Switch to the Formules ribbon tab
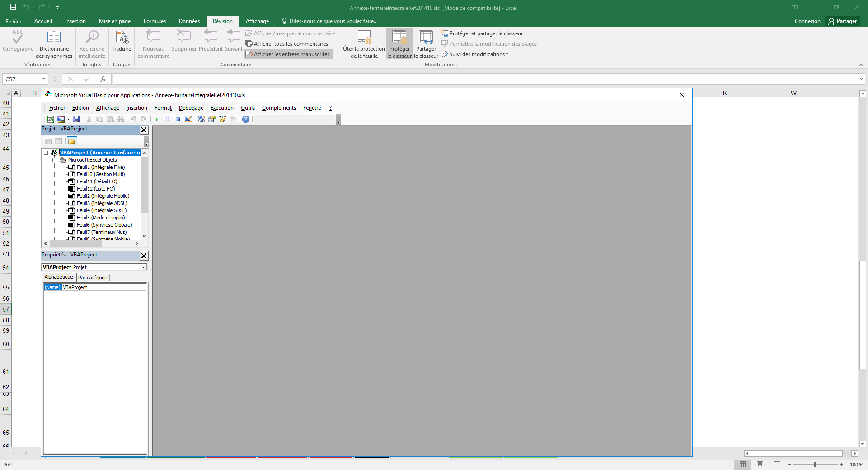The width and height of the screenshot is (868, 470). [x=154, y=21]
